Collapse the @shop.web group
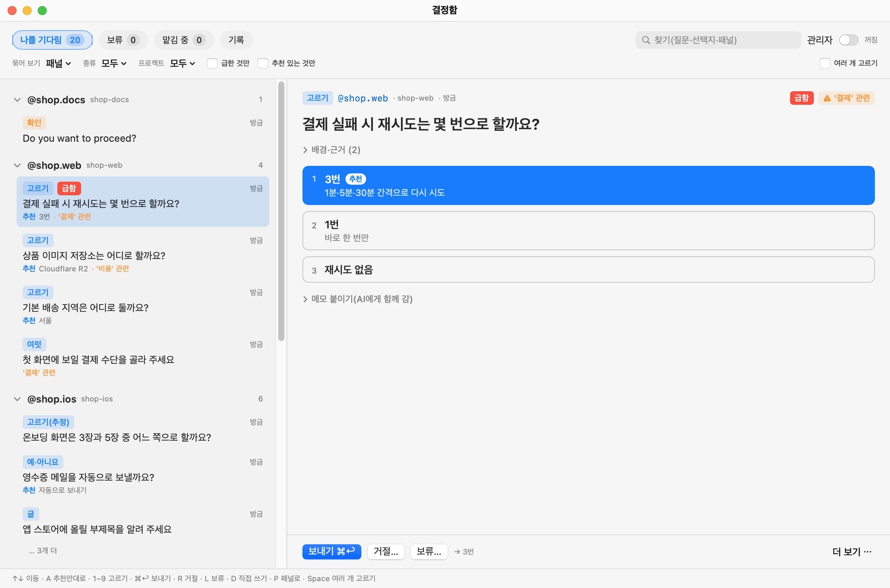890x588 pixels. coord(17,165)
